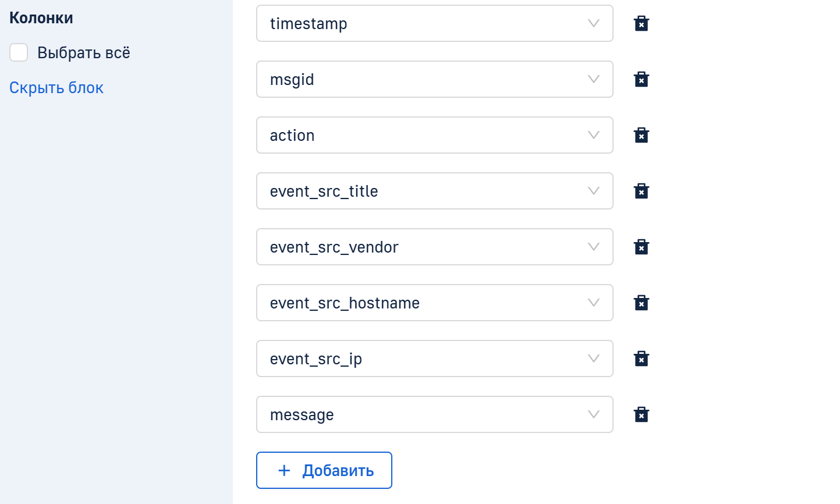Delete the timestamp column row

pyautogui.click(x=641, y=23)
